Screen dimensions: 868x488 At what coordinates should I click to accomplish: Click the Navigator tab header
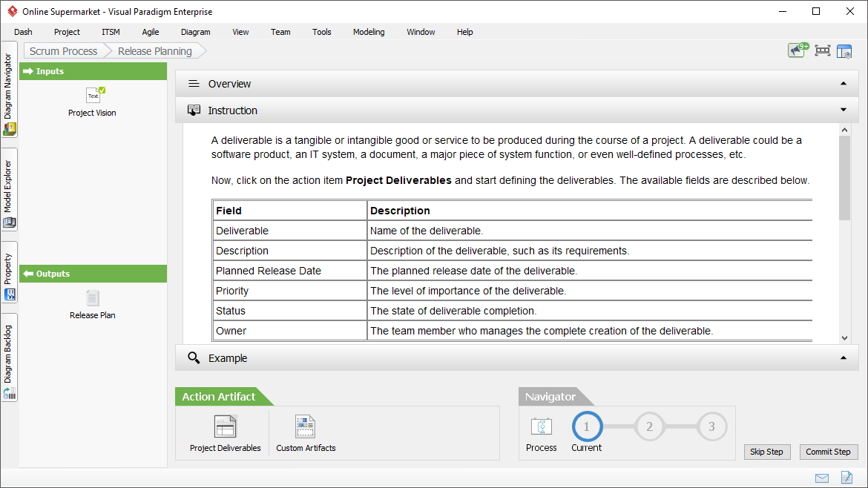point(550,397)
